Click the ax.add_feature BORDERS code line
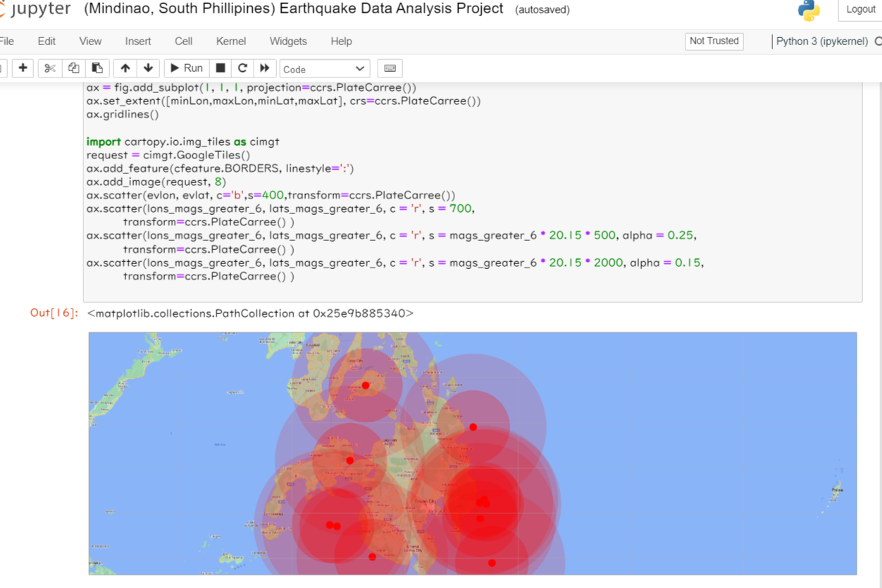This screenshot has width=882, height=588. [220, 168]
